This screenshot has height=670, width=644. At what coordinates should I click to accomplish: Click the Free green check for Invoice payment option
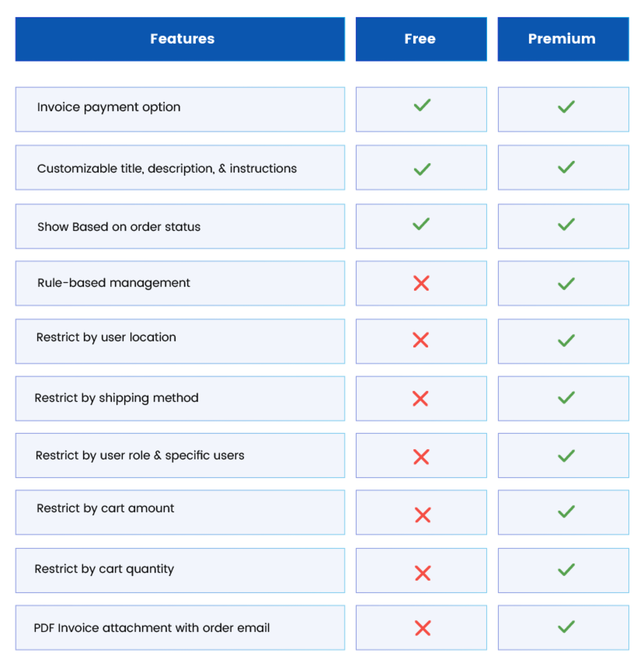click(422, 105)
